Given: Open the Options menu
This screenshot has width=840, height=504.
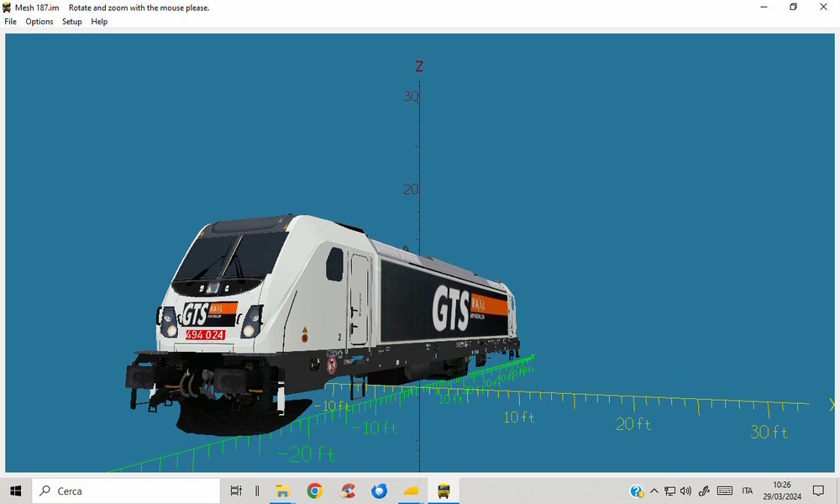Looking at the screenshot, I should tap(39, 22).
